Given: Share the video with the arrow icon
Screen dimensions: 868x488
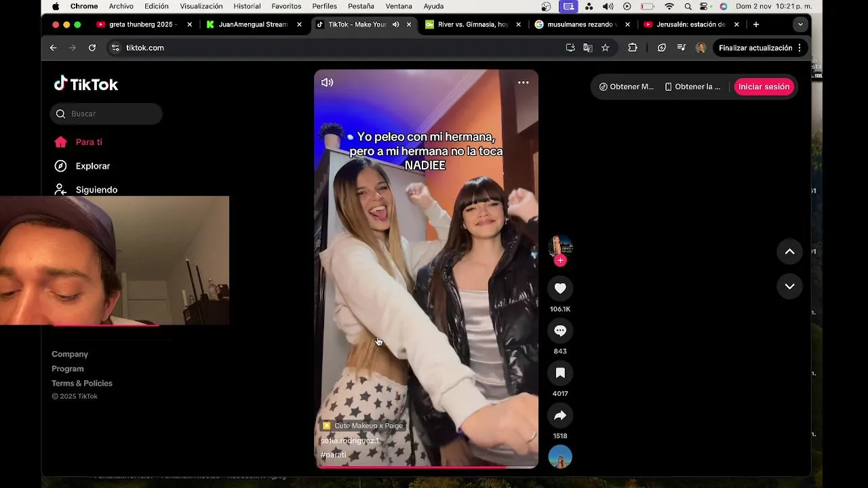Looking at the screenshot, I should [x=560, y=415].
